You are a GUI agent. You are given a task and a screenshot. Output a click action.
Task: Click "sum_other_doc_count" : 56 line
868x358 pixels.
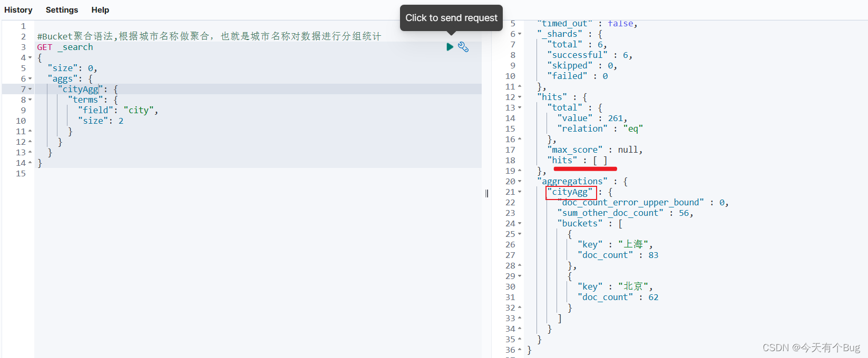coord(626,213)
